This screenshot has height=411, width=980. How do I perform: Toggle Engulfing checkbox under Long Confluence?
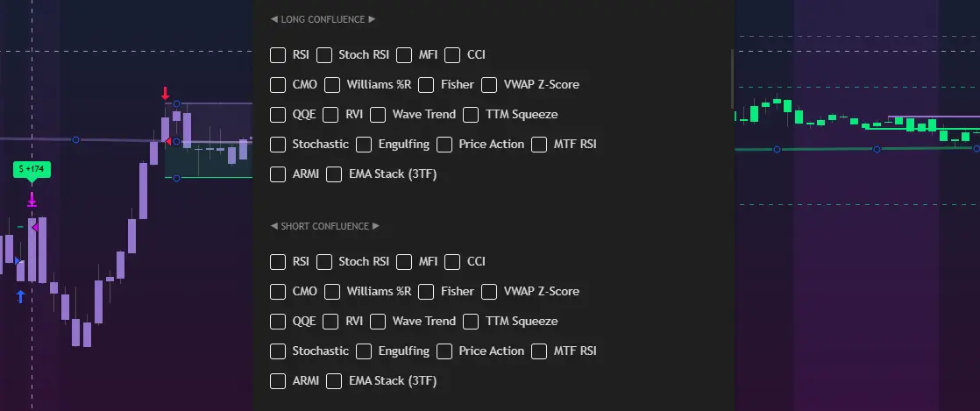click(x=364, y=145)
